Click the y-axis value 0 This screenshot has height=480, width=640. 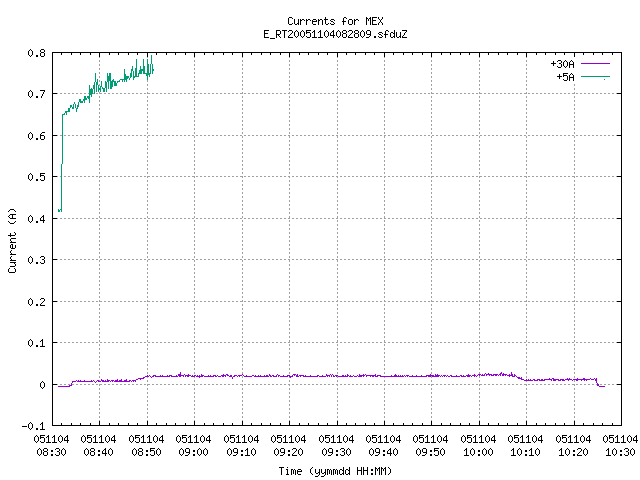pos(42,385)
